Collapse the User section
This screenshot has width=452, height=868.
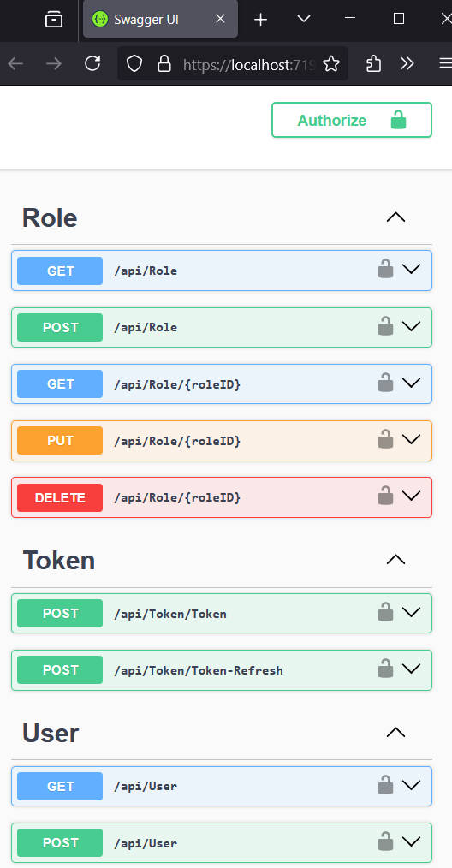[x=395, y=733]
